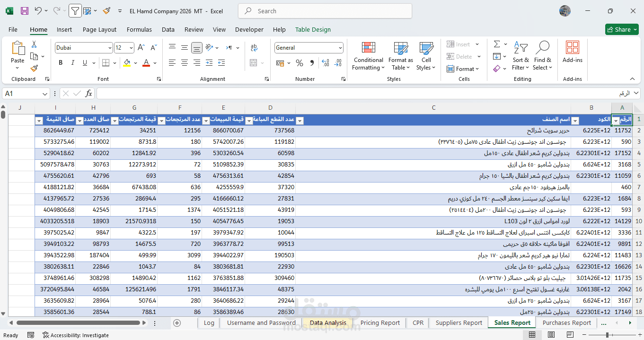Click the Filter icon in Quick Access Toolbar
This screenshot has height=340, width=644.
pyautogui.click(x=75, y=10)
